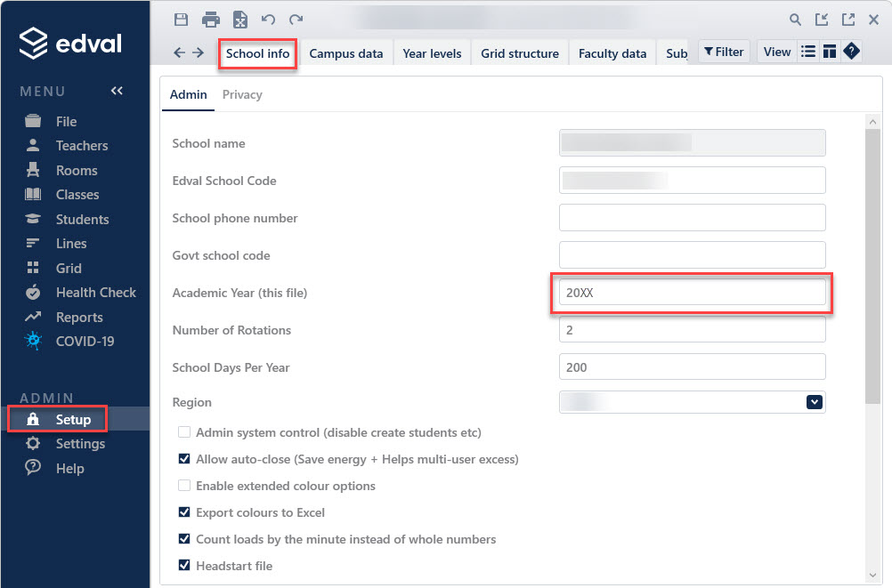
Task: Switch to Campus data tab
Action: [346, 53]
